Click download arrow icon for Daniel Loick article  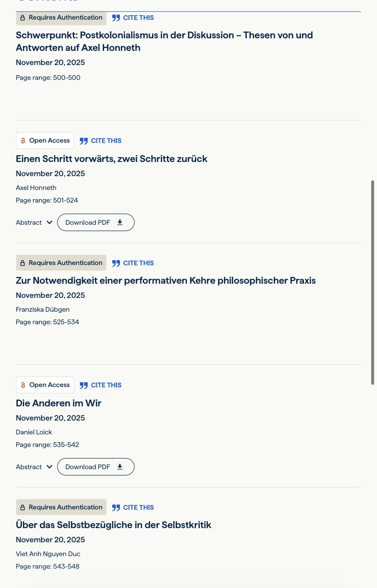(x=120, y=467)
